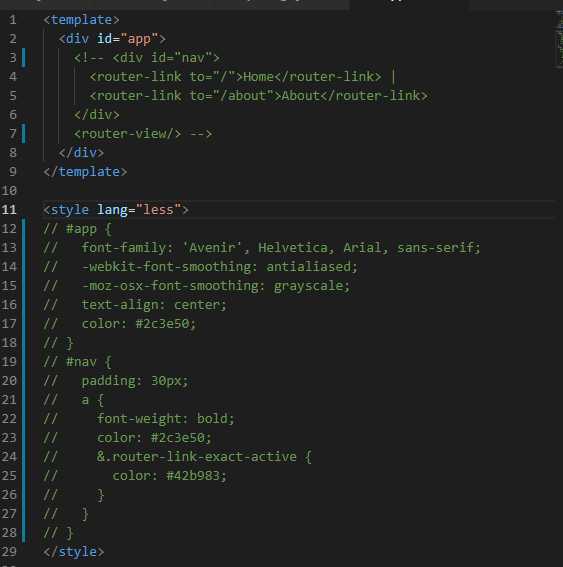Click the text-align: center line
This screenshot has width=563, height=567.
[x=135, y=305]
